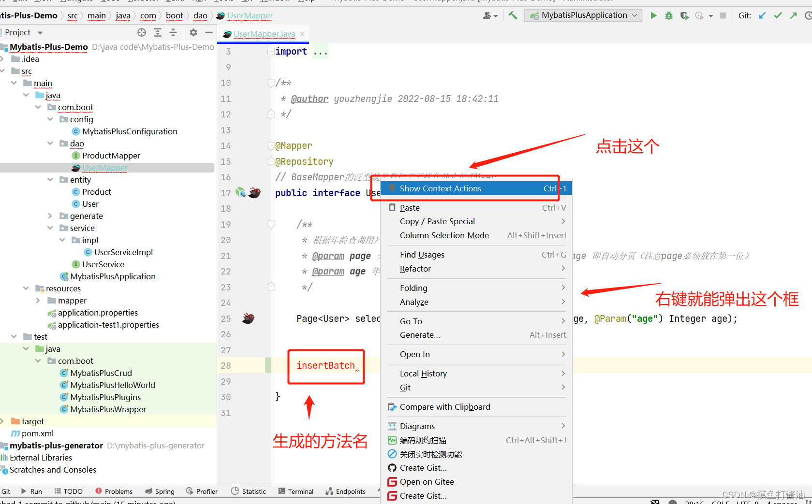Screen dimensions: 812x504
Task: Open the Run tool window
Action: pyautogui.click(x=31, y=491)
